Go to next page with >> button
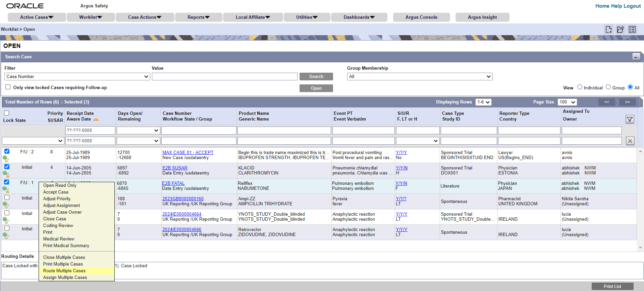644x291 pixels. click(628, 102)
